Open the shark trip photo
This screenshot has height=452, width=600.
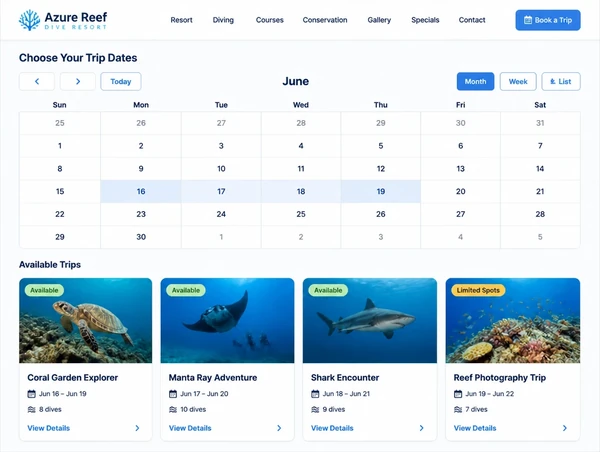point(370,321)
